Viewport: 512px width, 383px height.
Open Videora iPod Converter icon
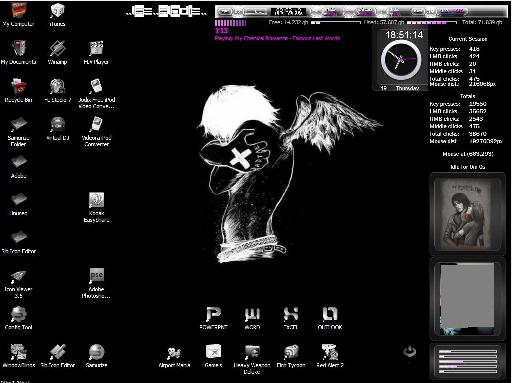coord(96,131)
